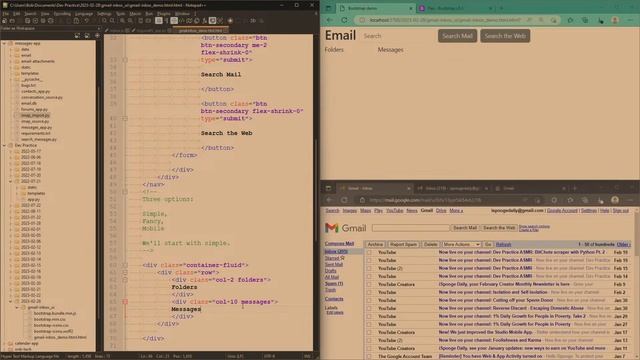Tick checkbox for YouTube email dated Jan 21
Viewport: 640px width, 360px height.
[x=369, y=324]
